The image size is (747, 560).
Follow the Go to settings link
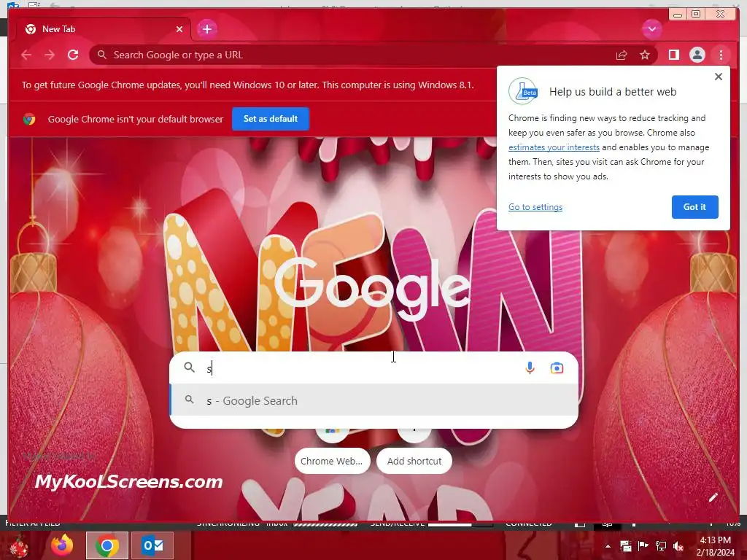[535, 207]
